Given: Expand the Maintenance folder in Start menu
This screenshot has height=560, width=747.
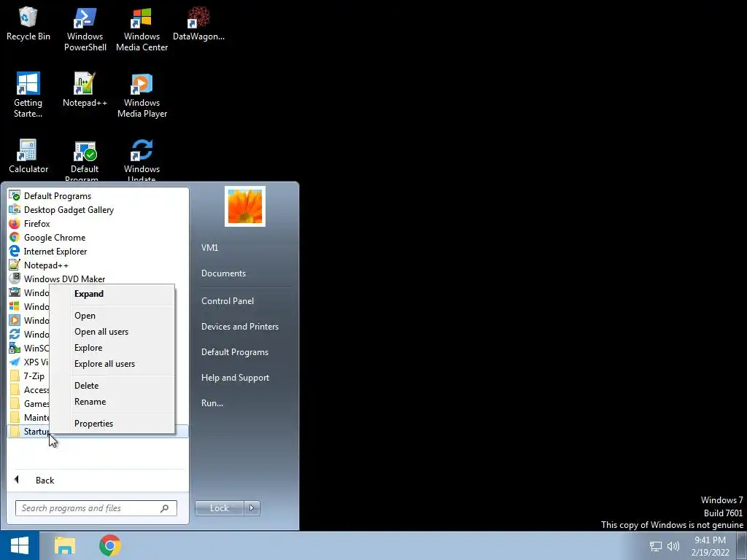Looking at the screenshot, I should point(28,417).
